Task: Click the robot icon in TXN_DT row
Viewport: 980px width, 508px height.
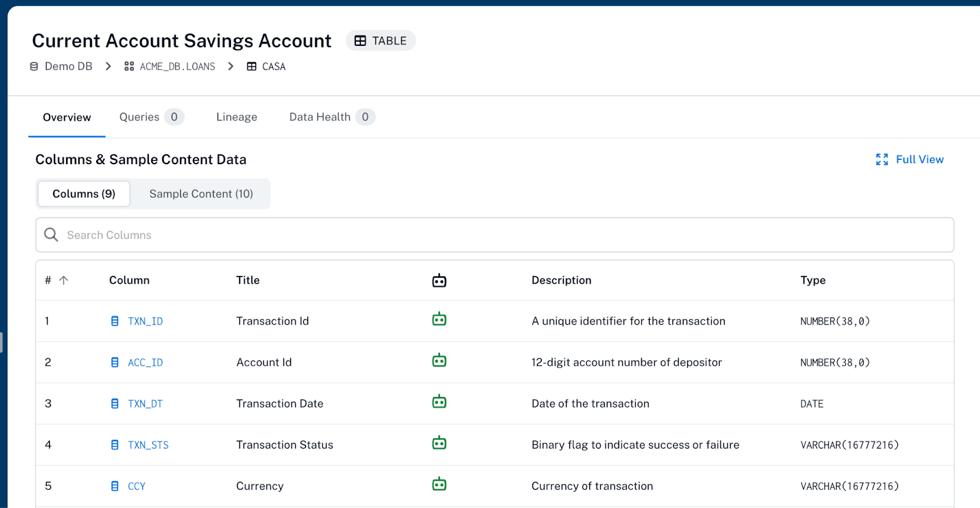Action: (x=439, y=402)
